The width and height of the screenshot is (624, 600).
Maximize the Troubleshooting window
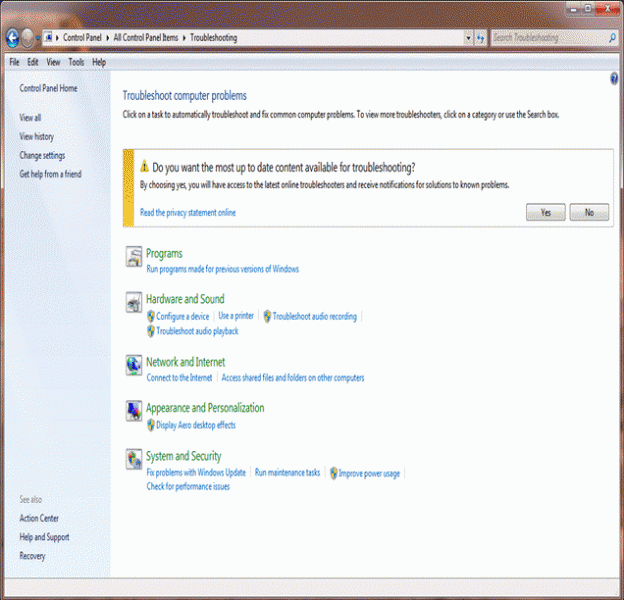588,9
